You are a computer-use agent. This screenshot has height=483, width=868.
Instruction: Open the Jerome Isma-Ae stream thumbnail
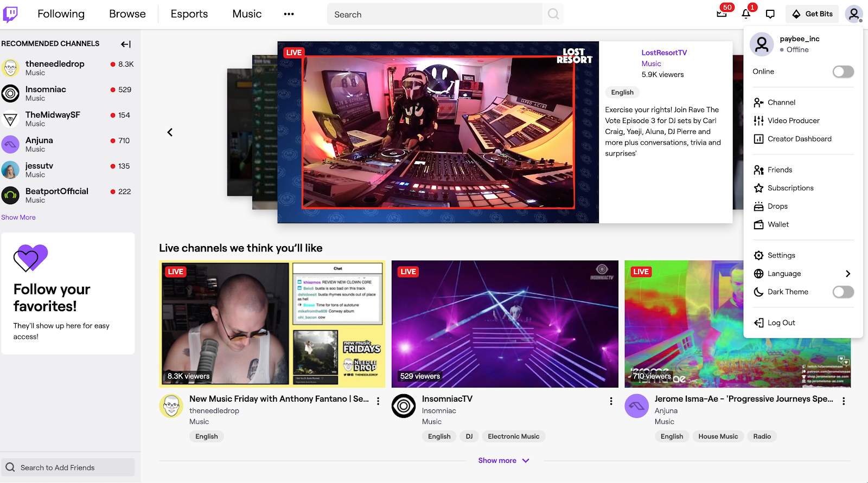[738, 324]
